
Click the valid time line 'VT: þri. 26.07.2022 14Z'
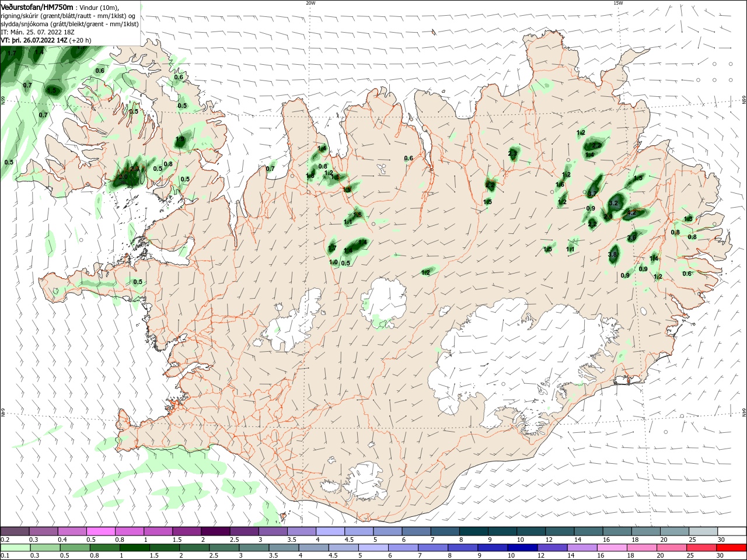pos(34,40)
